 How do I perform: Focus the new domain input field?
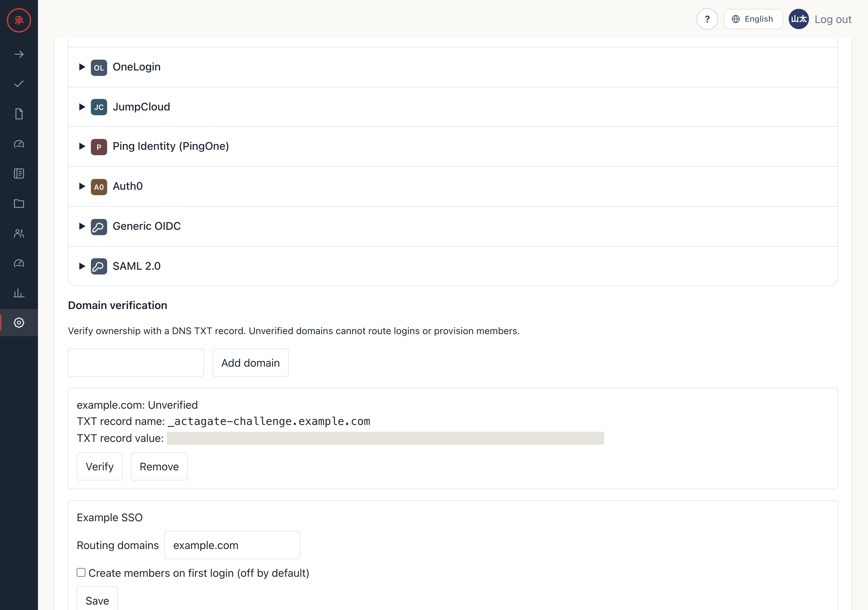pyautogui.click(x=136, y=363)
